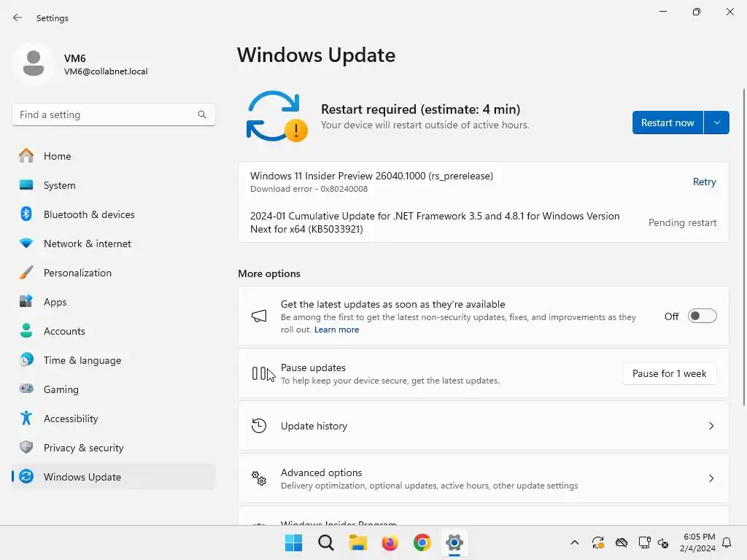Viewport: 747px width, 560px height.
Task: Expand Update history chevron
Action: [711, 426]
